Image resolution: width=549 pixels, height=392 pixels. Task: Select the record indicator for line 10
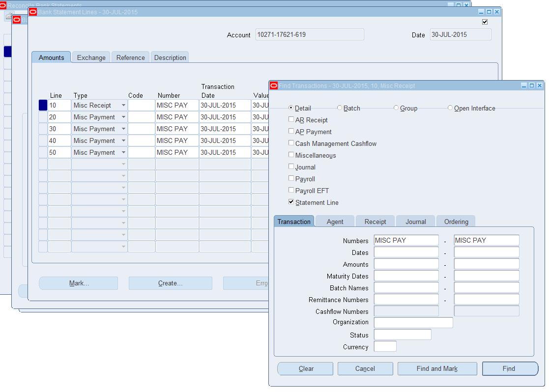point(43,105)
